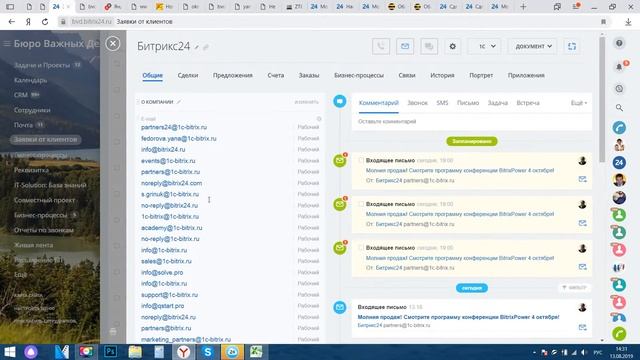The image size is (640, 360).
Task: Select the SMS timeline tab
Action: (442, 103)
